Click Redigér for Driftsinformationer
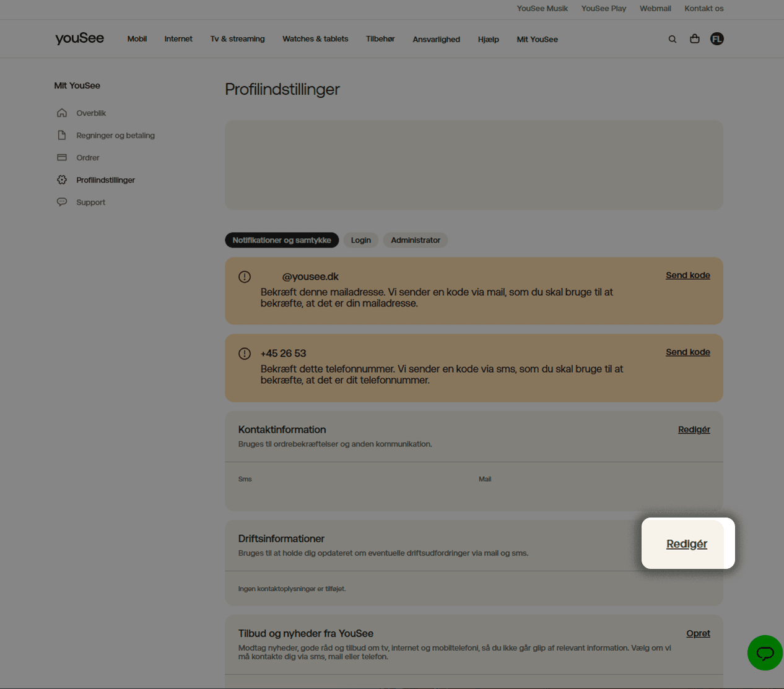 (687, 544)
